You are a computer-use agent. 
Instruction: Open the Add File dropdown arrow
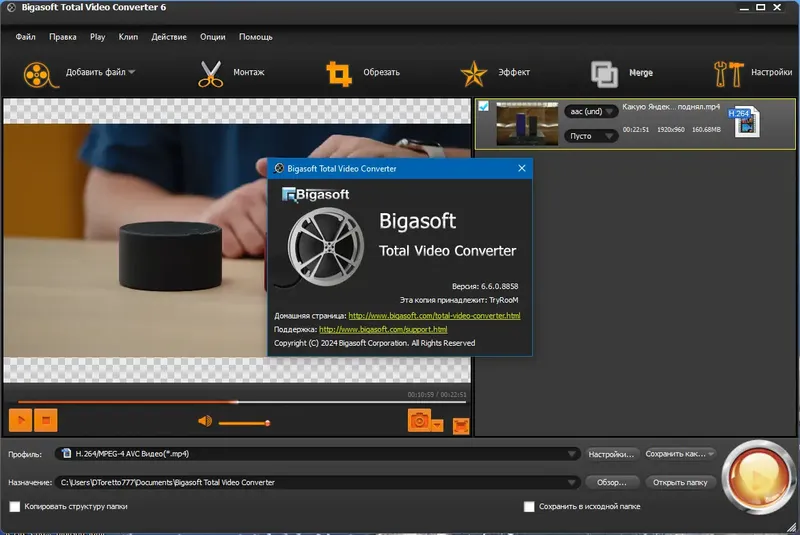coord(132,72)
